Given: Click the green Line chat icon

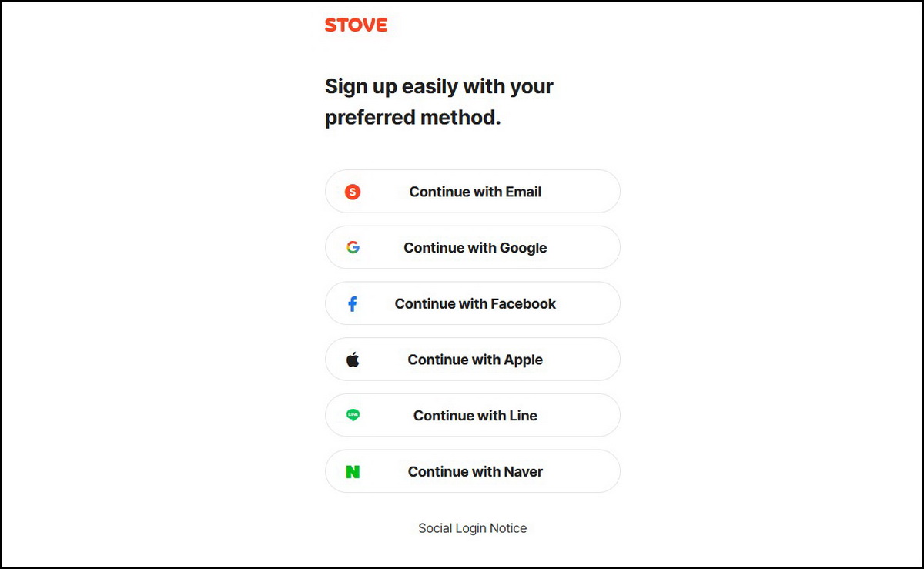Looking at the screenshot, I should point(353,416).
